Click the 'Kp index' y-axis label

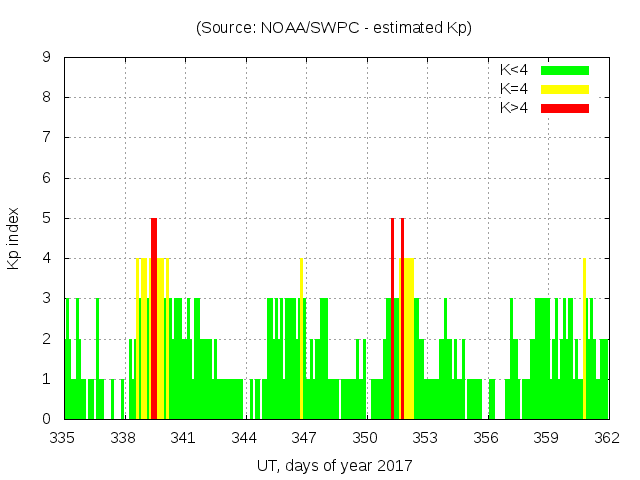(x=14, y=238)
